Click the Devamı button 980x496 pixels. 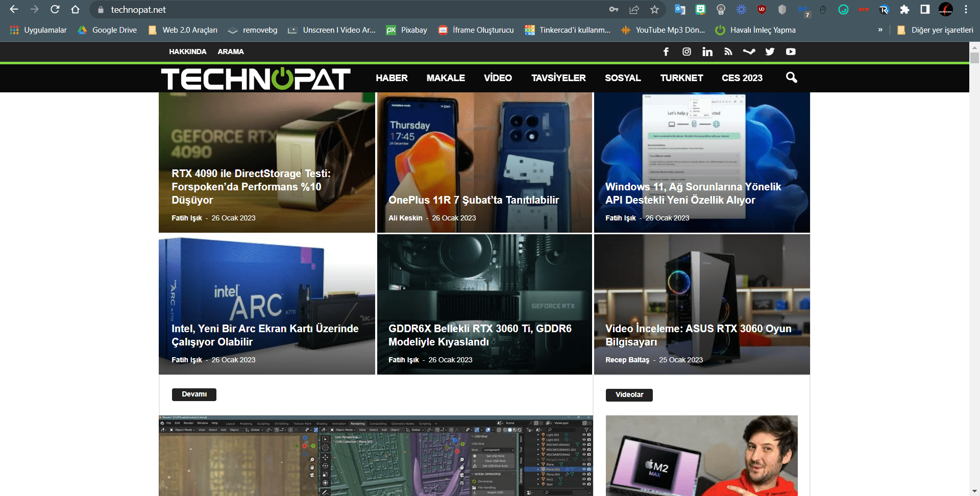[x=194, y=394]
